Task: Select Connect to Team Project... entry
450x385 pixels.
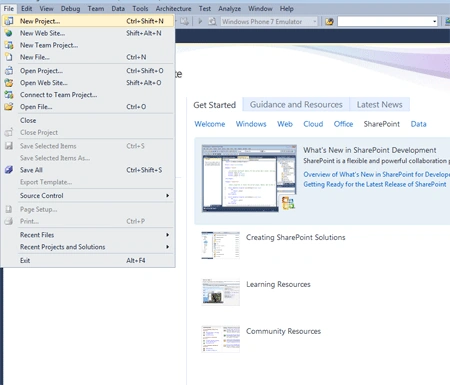Action: (88, 95)
